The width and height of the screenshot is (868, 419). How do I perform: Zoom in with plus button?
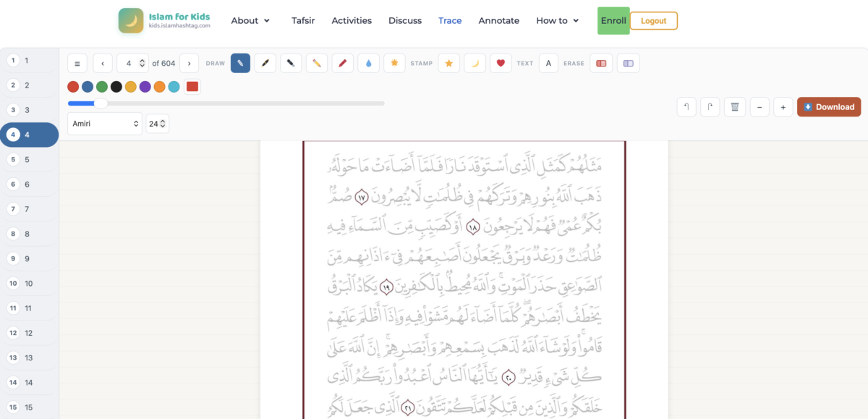[x=783, y=106]
